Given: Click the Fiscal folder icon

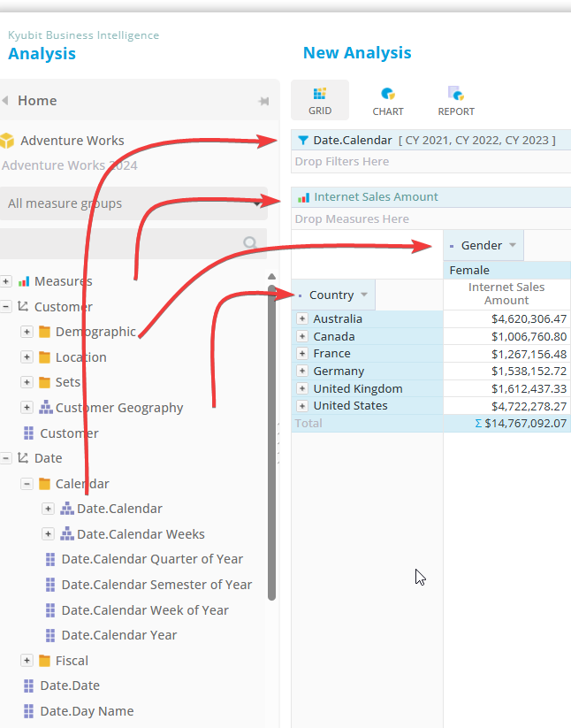Looking at the screenshot, I should coord(44,661).
